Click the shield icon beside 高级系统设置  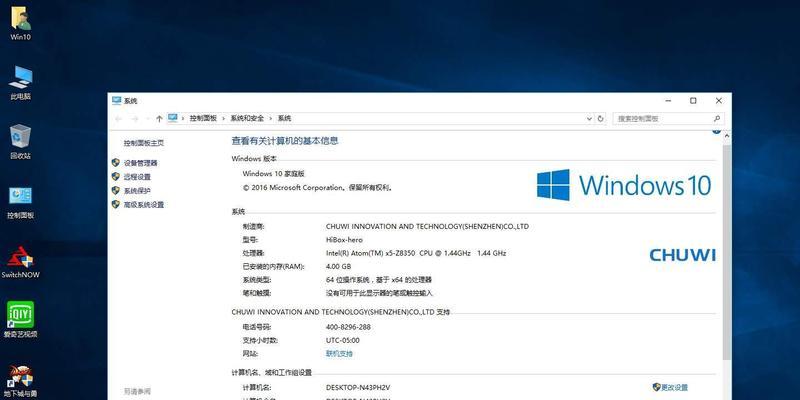click(x=116, y=205)
